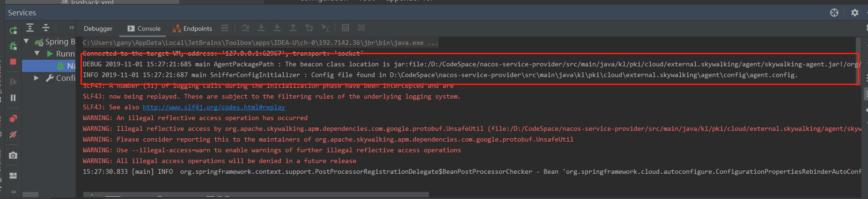Switch to the Console tab
Image resolution: width=868 pixels, height=199 pixels.
point(144,28)
